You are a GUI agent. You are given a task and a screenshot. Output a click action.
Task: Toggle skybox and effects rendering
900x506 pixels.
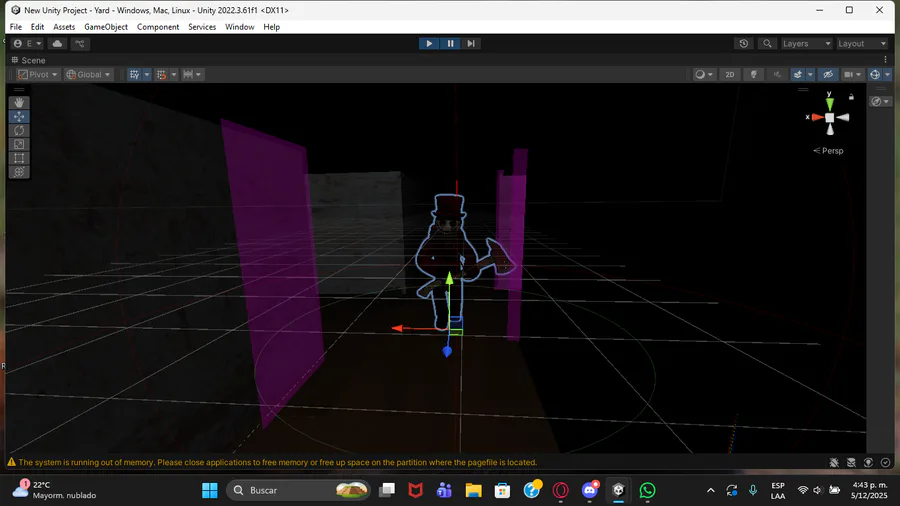tap(798, 75)
